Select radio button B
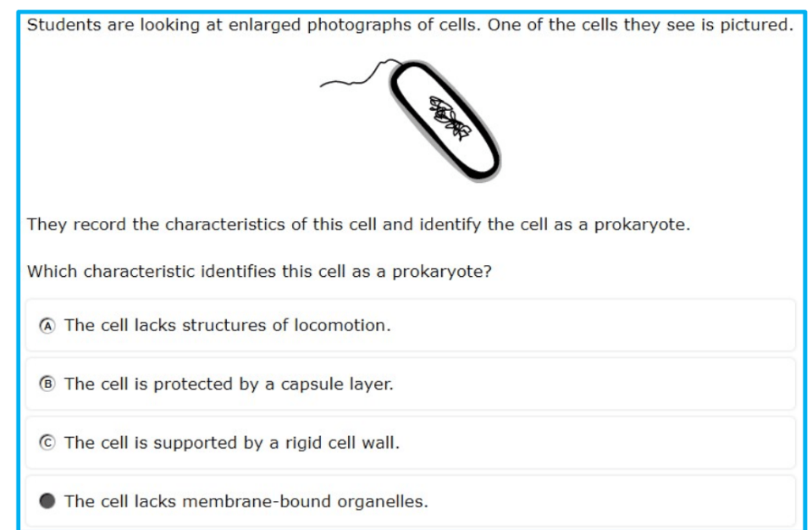The image size is (812, 530). click(47, 384)
